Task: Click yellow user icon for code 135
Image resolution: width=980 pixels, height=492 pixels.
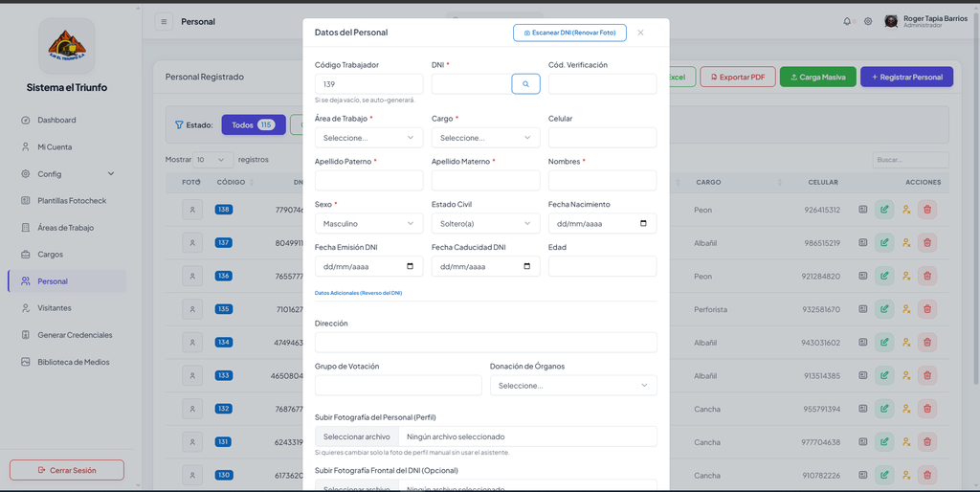Action: pos(906,309)
